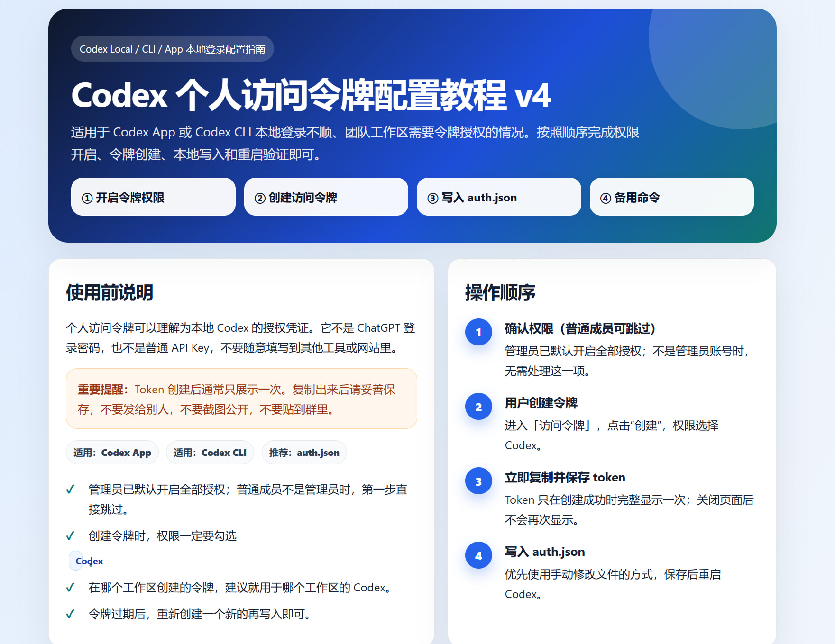The width and height of the screenshot is (835, 644).
Task: Click the description 进入「访问令牌」,点击"创建"
Action: coord(612,435)
